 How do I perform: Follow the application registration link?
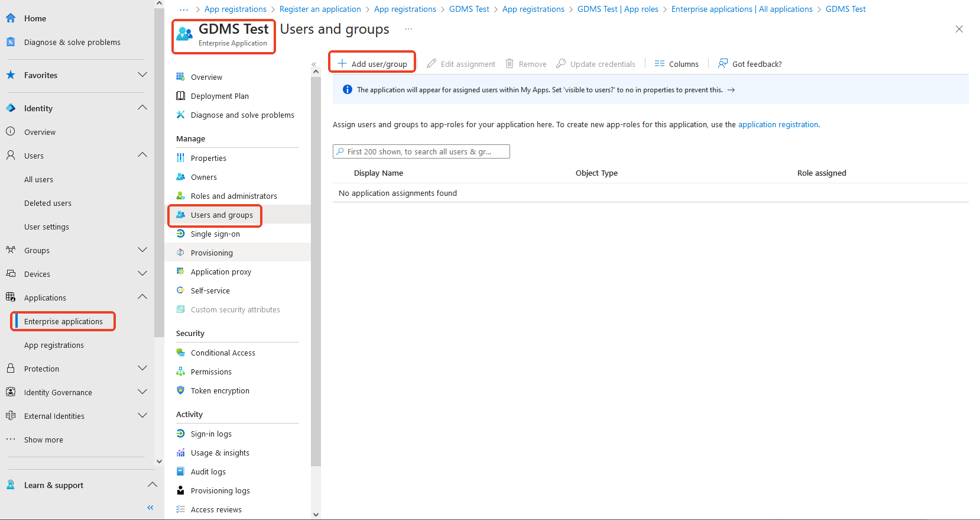coord(778,124)
